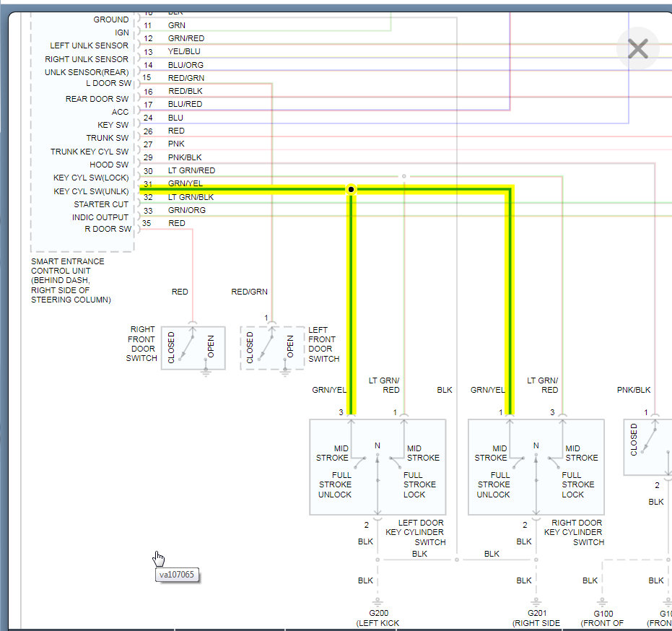672x631 pixels.
Task: Select the pin 31 GRN/YEL wire label
Action: pos(185,183)
